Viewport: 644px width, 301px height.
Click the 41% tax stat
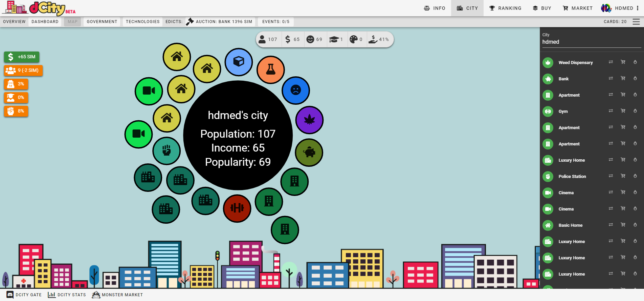379,40
